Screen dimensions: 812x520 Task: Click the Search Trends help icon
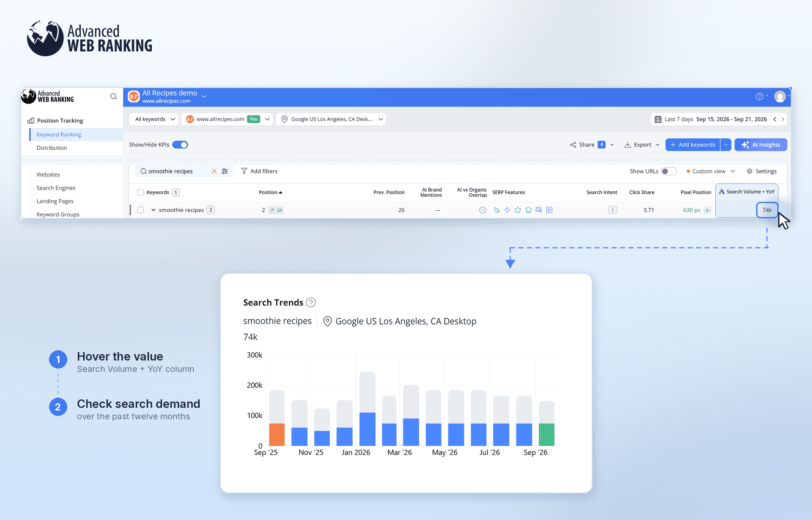point(311,303)
